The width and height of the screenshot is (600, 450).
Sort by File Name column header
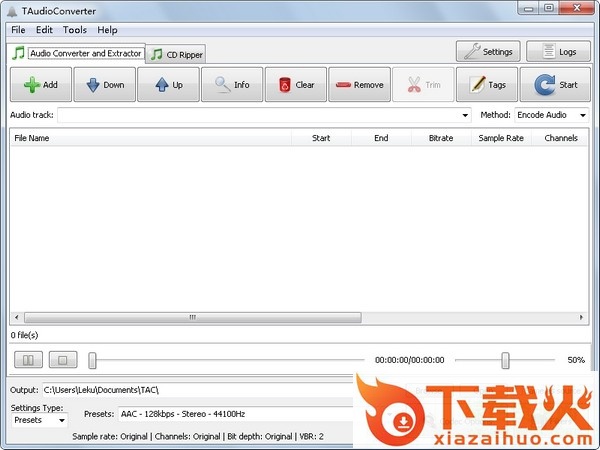[151, 138]
